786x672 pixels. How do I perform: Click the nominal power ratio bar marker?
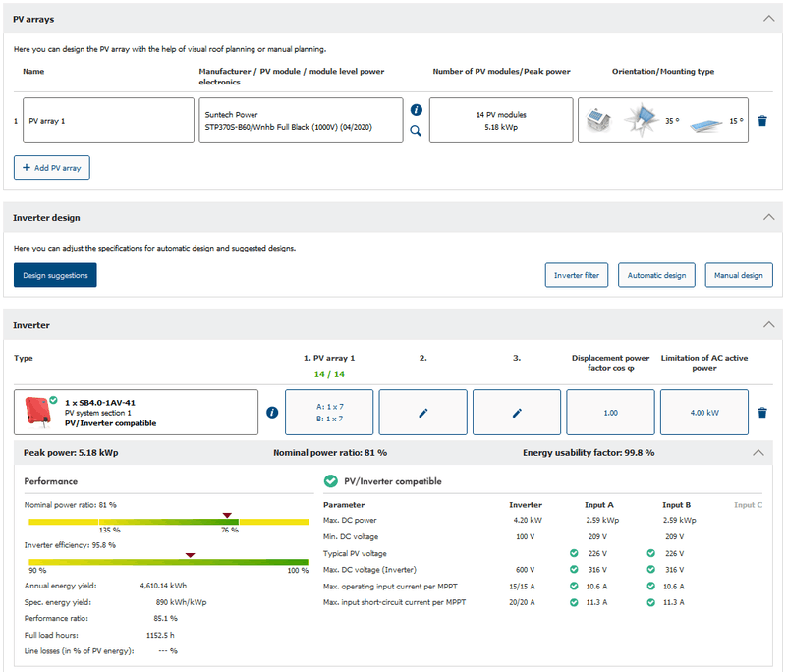[x=227, y=515]
